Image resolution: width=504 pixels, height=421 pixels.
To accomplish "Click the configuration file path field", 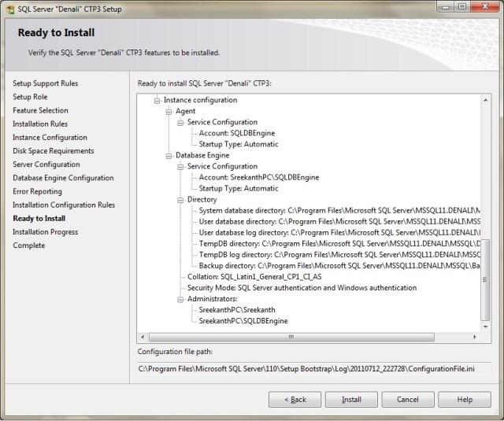I will pos(313,368).
